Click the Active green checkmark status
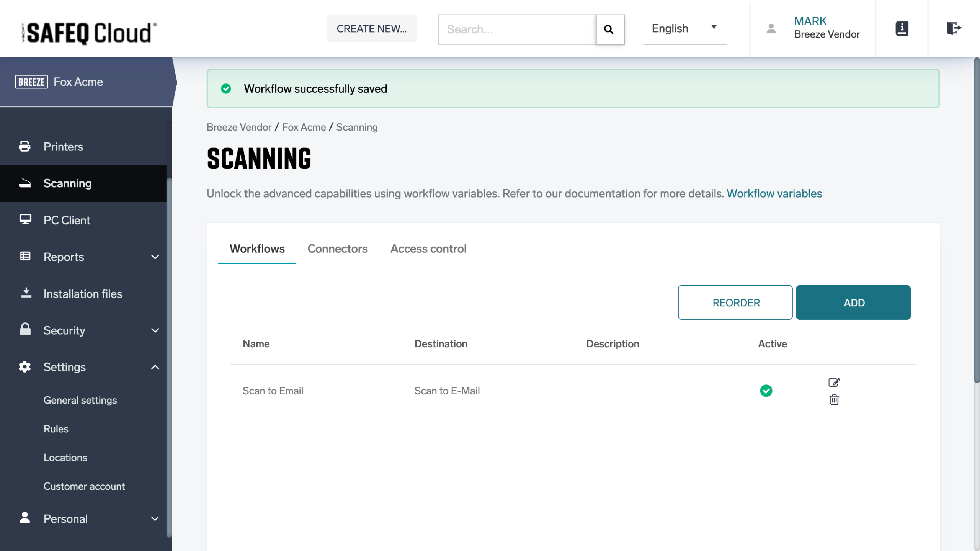The height and width of the screenshot is (551, 980). [766, 391]
